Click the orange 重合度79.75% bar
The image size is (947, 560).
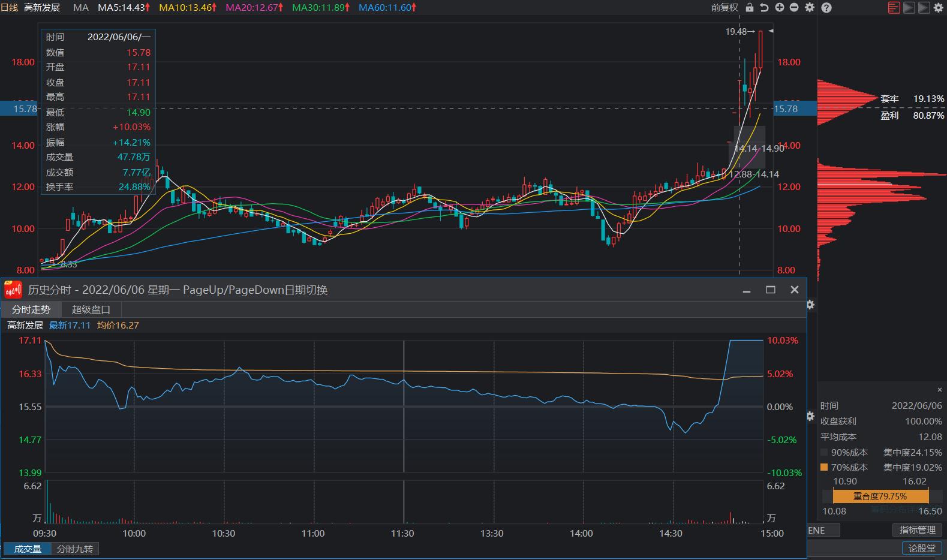pos(880,496)
